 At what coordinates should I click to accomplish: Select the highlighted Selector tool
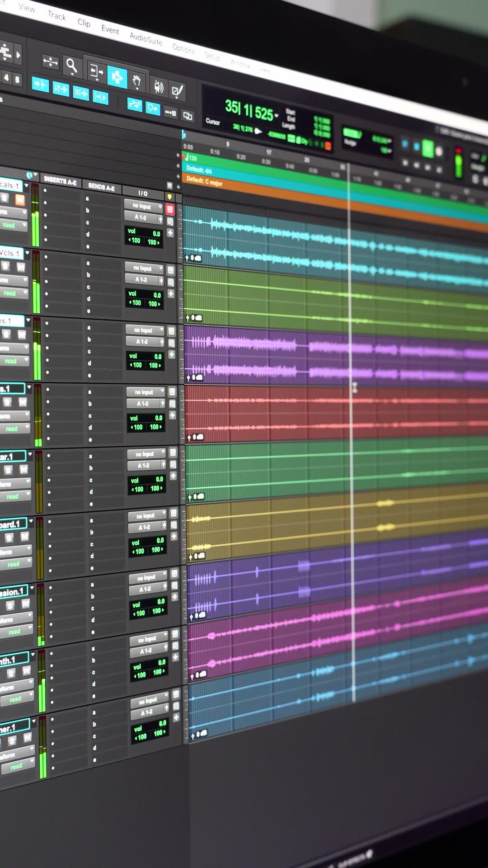[117, 77]
